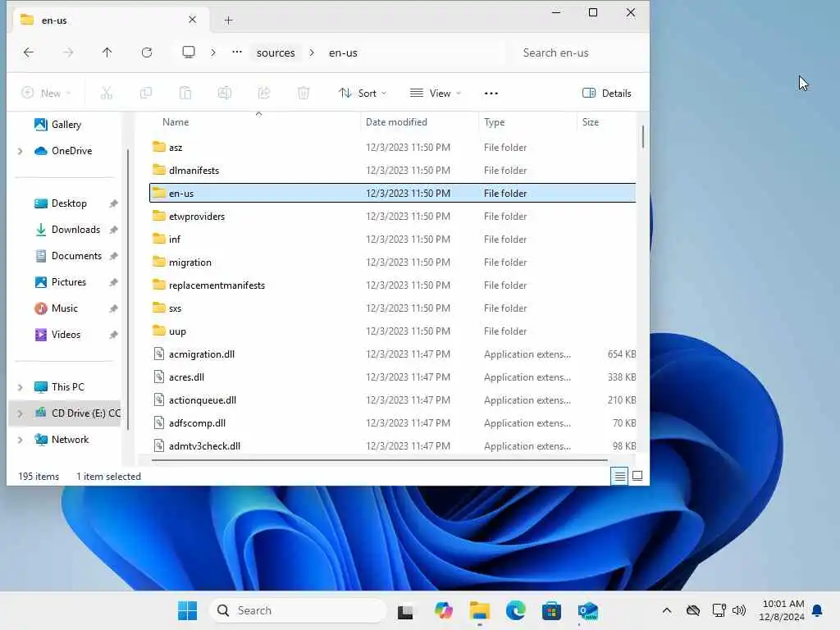Select the migration folder
This screenshot has width=840, height=630.
coord(393,262)
